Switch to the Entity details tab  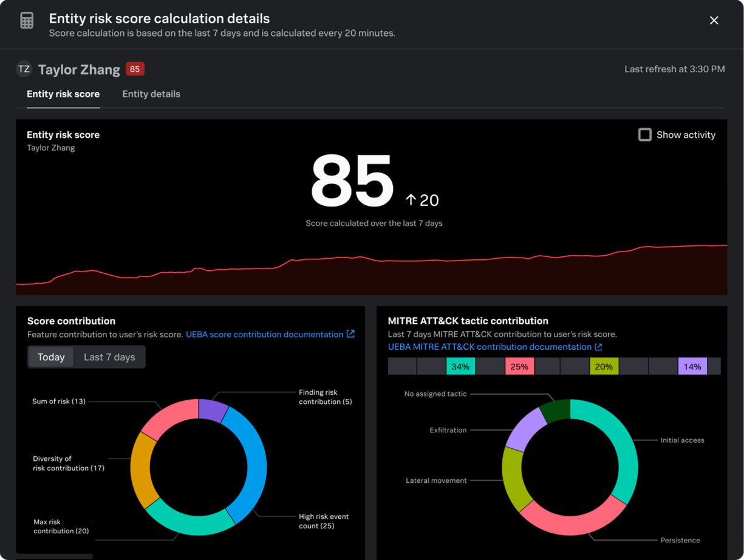(x=151, y=94)
